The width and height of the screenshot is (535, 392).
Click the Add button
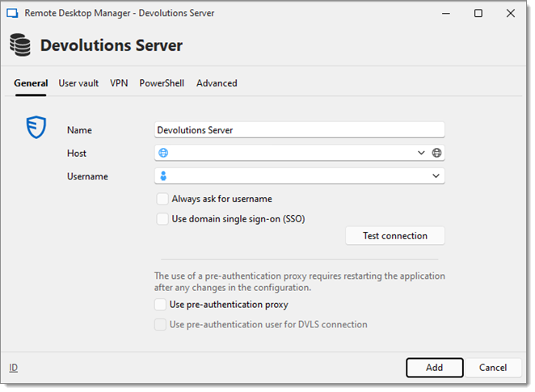pos(434,368)
